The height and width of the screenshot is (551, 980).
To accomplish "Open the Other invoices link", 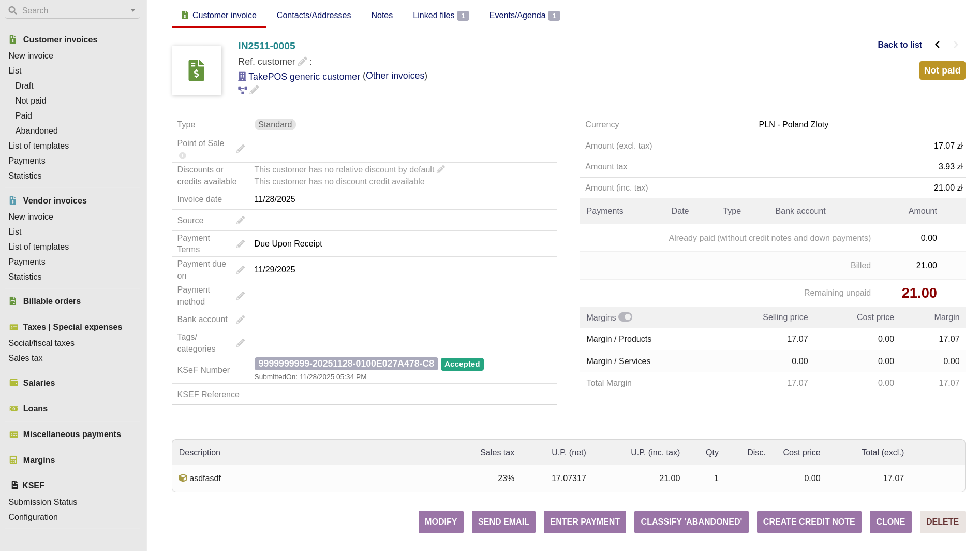I will 395,76.
